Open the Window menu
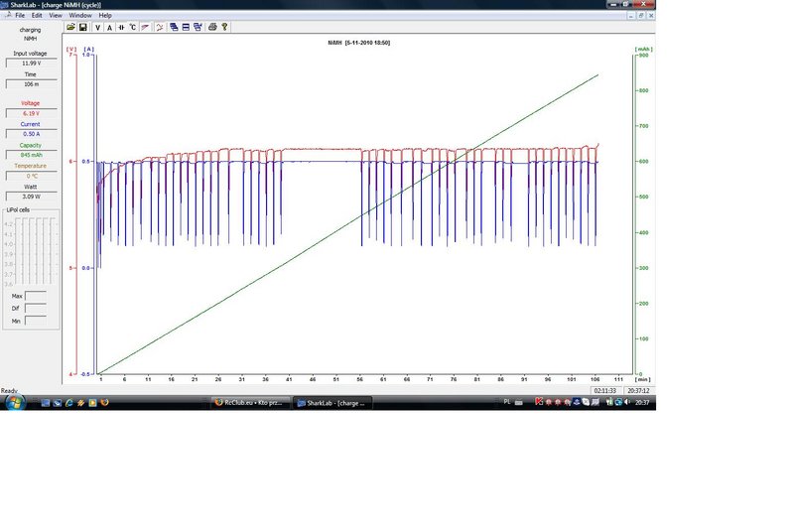 pos(80,15)
